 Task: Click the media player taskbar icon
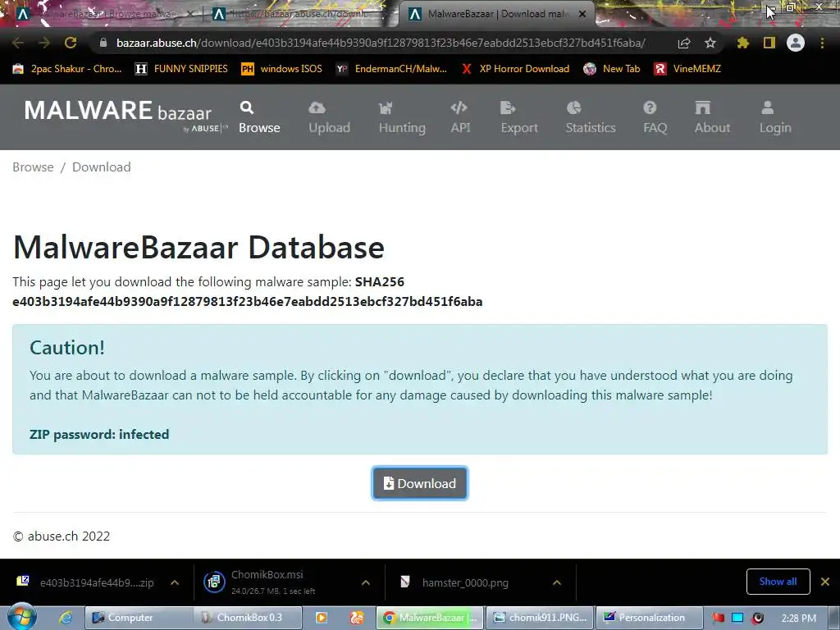pyautogui.click(x=322, y=618)
